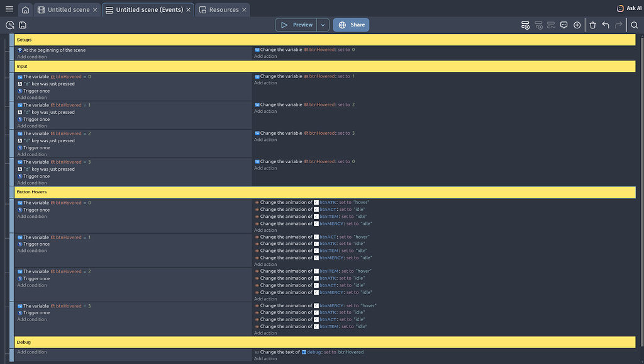
Task: Close the Untitled scene tab
Action: point(95,10)
